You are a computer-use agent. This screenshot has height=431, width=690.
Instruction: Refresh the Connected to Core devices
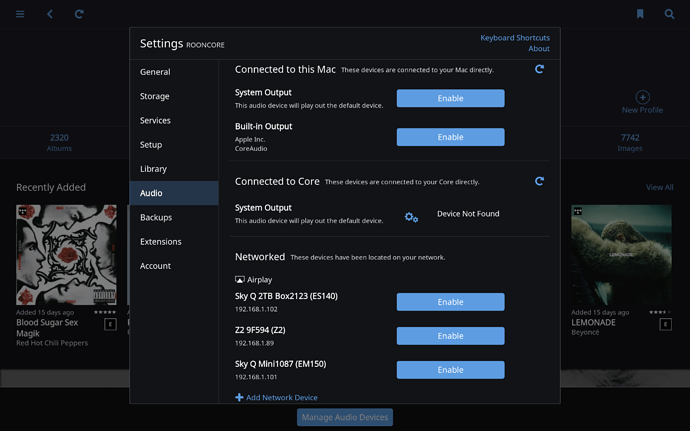539,181
